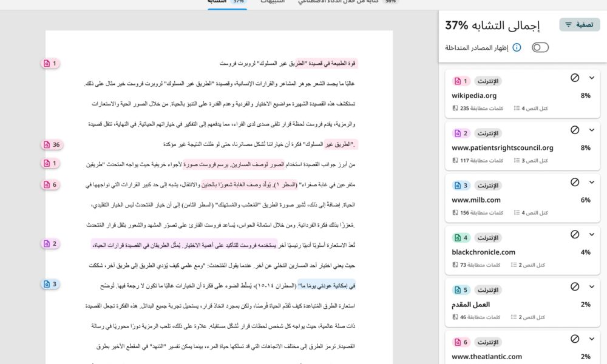Viewport: 607px width, 364px height.
Task: Click text blocks icon on wikipedia.org card
Action: pos(517,109)
